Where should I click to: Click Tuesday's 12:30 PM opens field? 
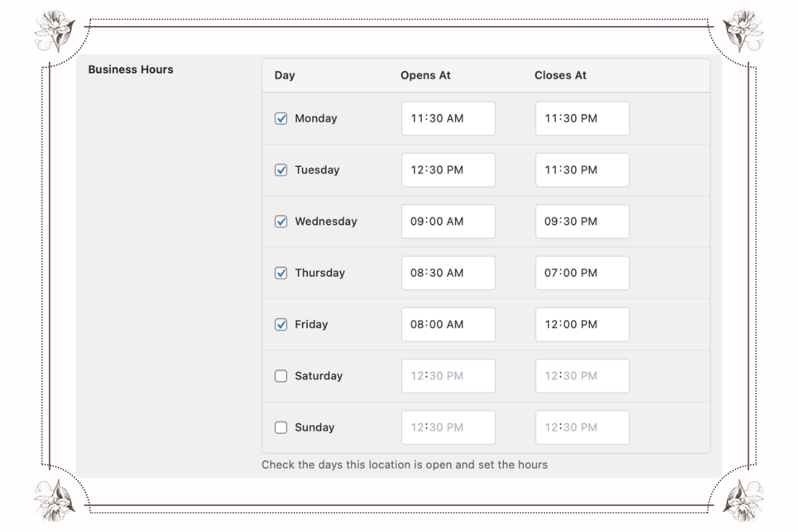(448, 170)
